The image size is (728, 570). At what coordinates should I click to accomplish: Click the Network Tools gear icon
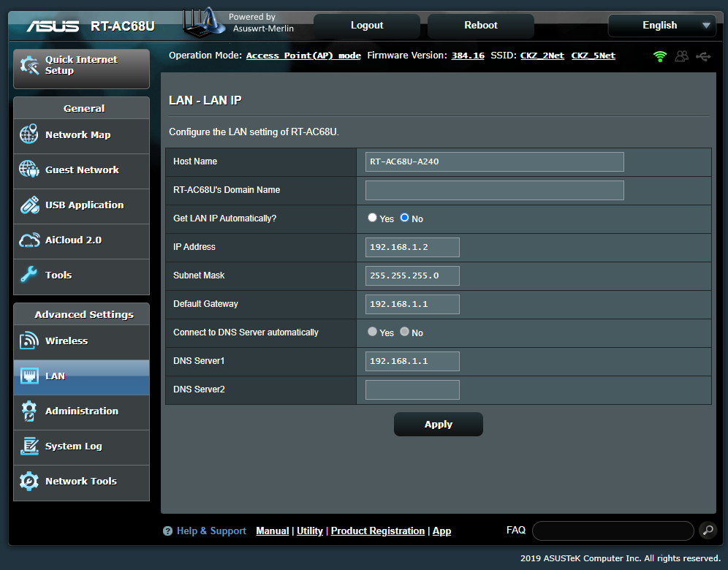pyautogui.click(x=29, y=482)
